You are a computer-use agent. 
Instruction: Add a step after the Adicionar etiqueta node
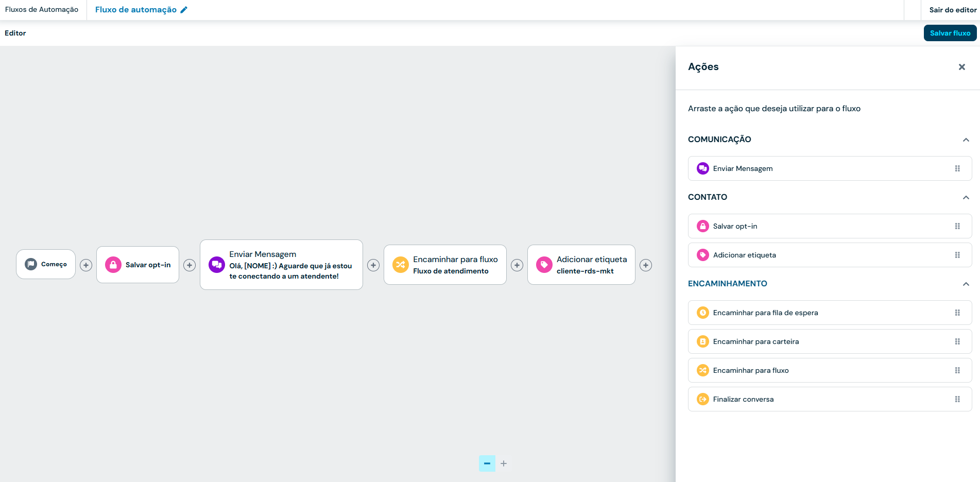[645, 265]
